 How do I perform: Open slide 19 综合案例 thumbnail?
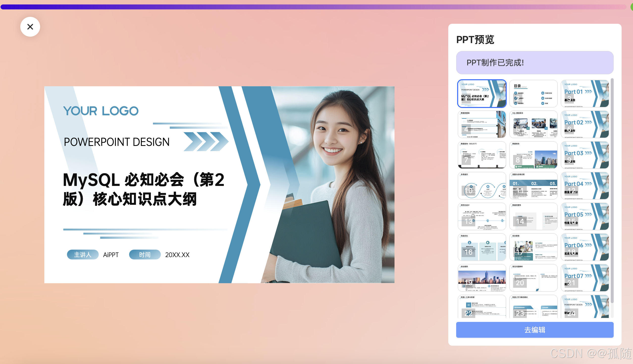482,278
